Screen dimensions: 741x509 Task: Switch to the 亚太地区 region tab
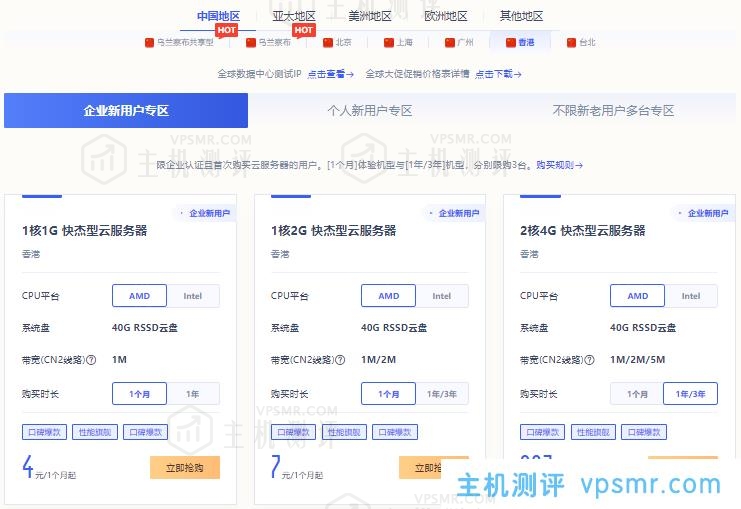click(x=294, y=16)
